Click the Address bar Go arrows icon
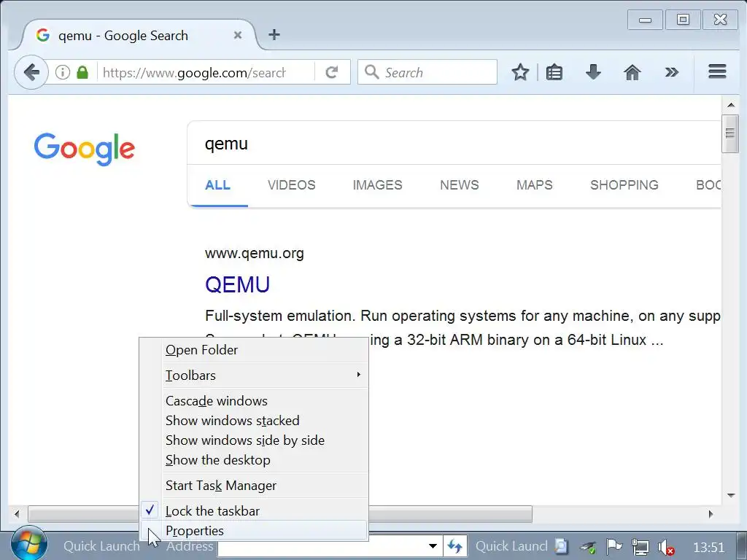The image size is (747, 560). (x=455, y=545)
